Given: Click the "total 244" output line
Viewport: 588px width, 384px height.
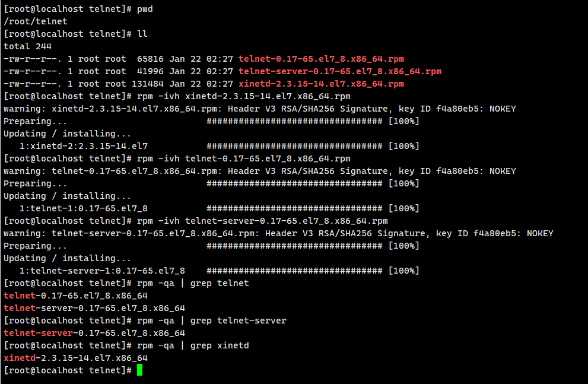Looking at the screenshot, I should tap(27, 46).
